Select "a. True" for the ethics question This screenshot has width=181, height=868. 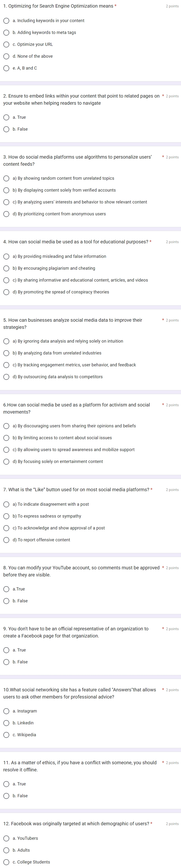click(x=6, y=784)
